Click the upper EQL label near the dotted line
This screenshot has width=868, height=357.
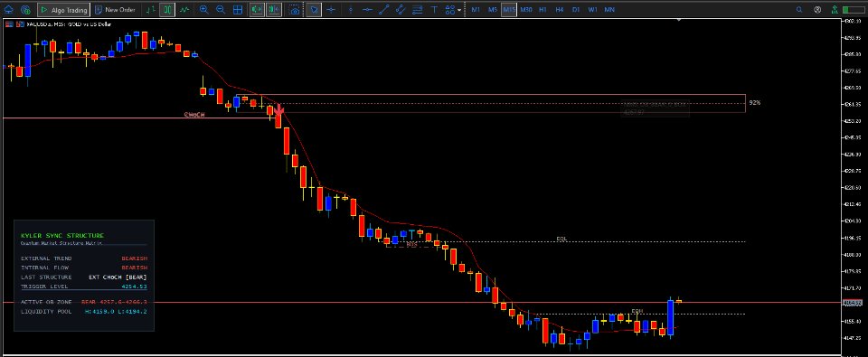click(561, 240)
